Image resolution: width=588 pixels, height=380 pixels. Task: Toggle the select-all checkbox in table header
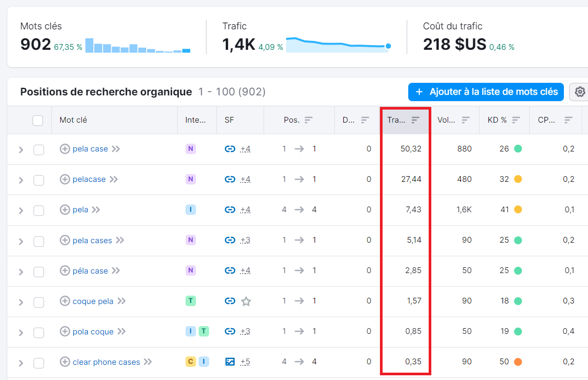[x=38, y=120]
